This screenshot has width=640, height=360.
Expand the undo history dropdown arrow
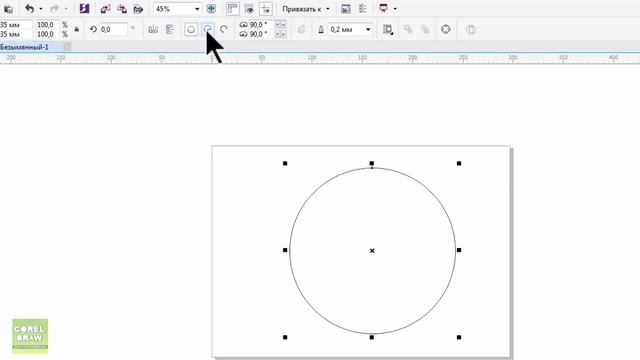click(41, 9)
